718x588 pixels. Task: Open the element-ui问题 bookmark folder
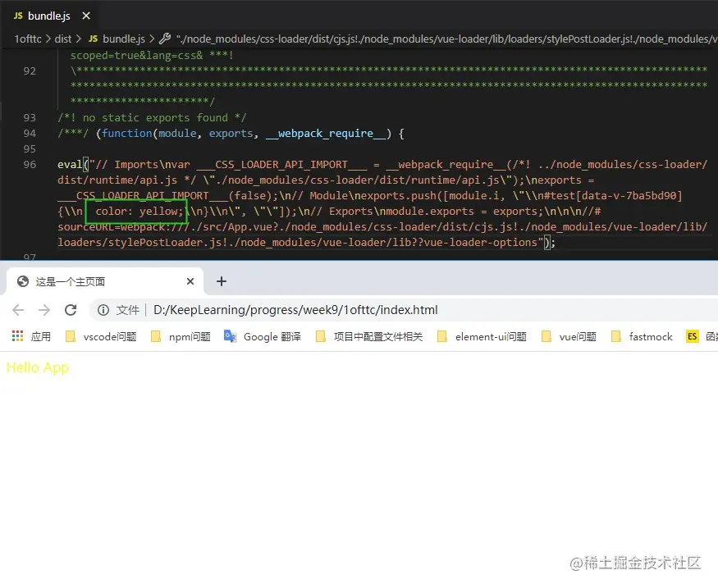click(x=482, y=337)
